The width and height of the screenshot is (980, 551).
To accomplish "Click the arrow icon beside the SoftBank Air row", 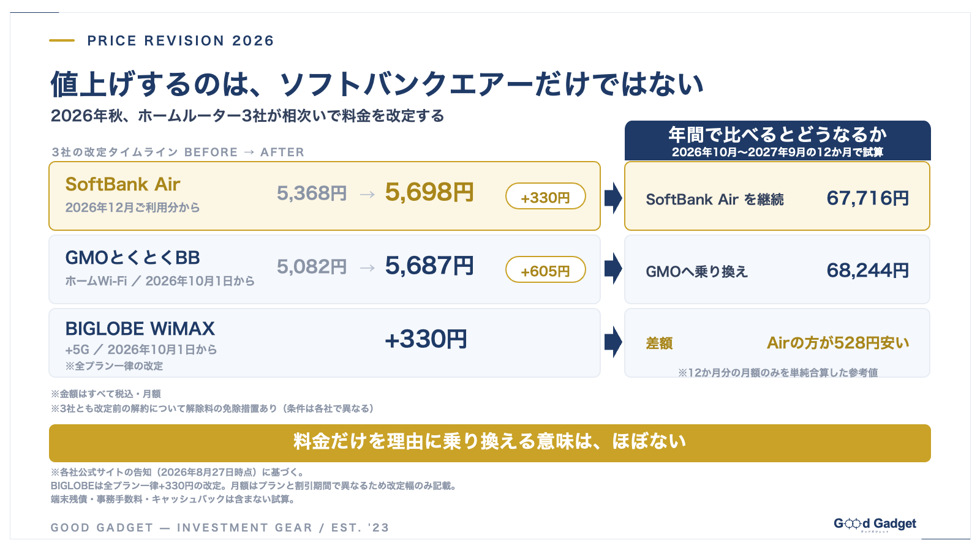I will coord(613,197).
